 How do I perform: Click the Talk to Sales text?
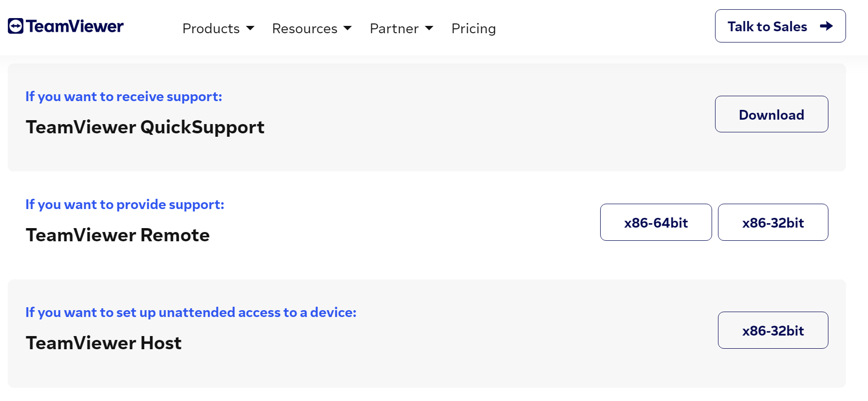coord(767,26)
